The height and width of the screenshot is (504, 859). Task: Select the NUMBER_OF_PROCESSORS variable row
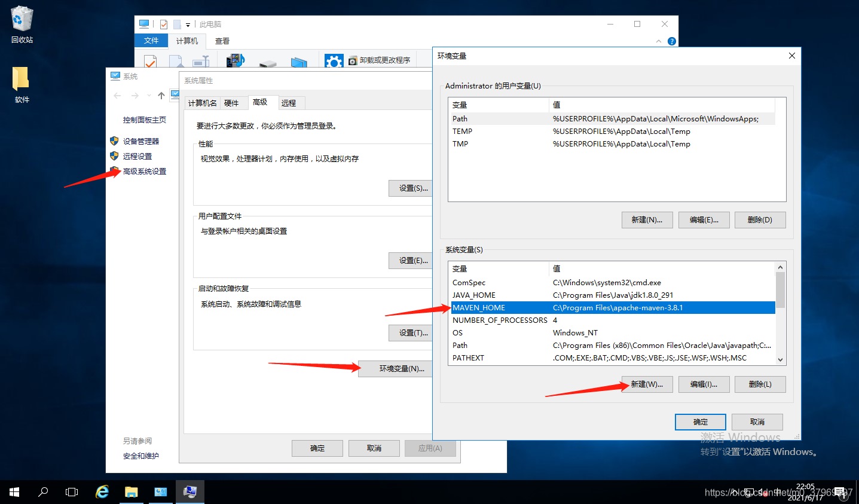[x=612, y=320]
